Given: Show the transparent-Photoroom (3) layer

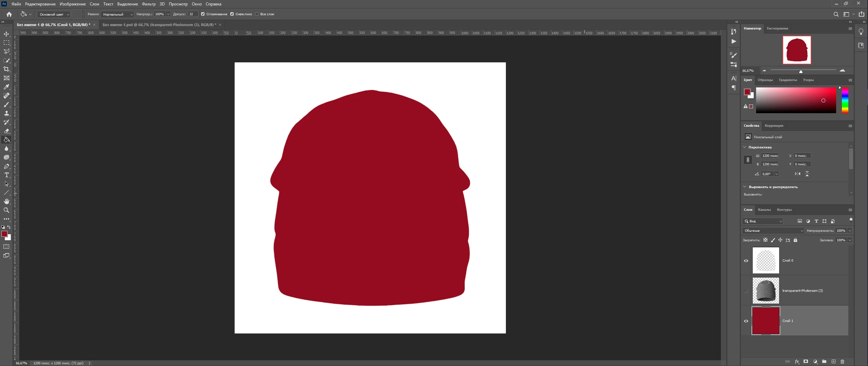Looking at the screenshot, I should click(746, 290).
